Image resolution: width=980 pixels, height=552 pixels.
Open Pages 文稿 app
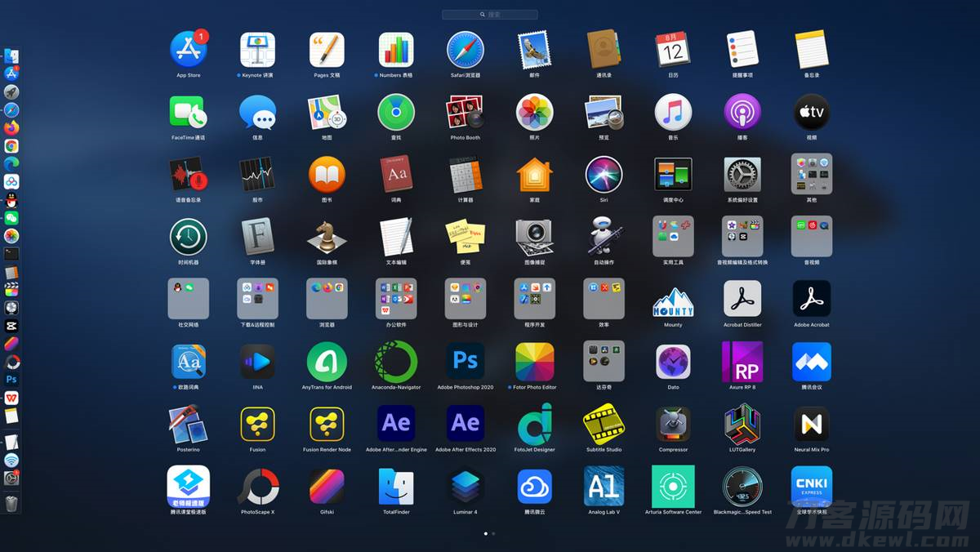(327, 50)
